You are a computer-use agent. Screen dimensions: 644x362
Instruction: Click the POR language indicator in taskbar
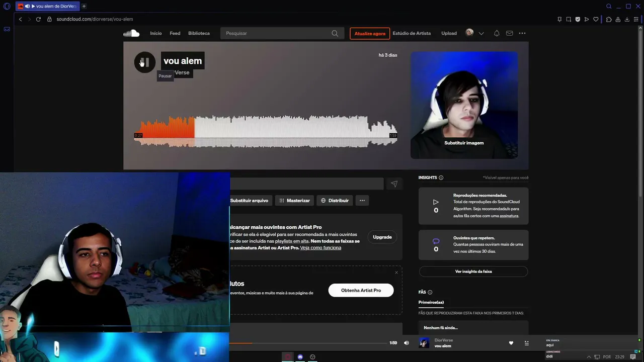click(607, 357)
